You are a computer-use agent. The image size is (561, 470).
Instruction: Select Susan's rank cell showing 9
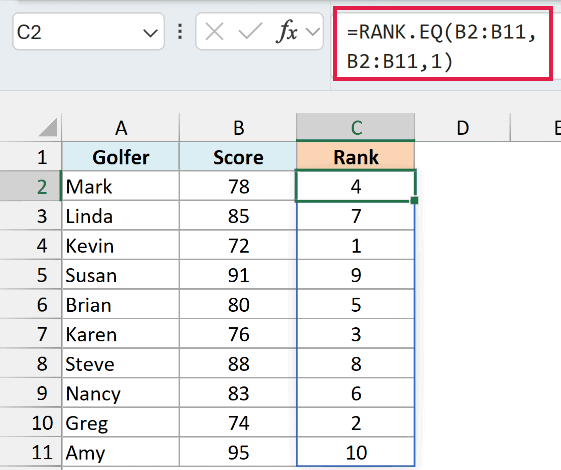(356, 275)
